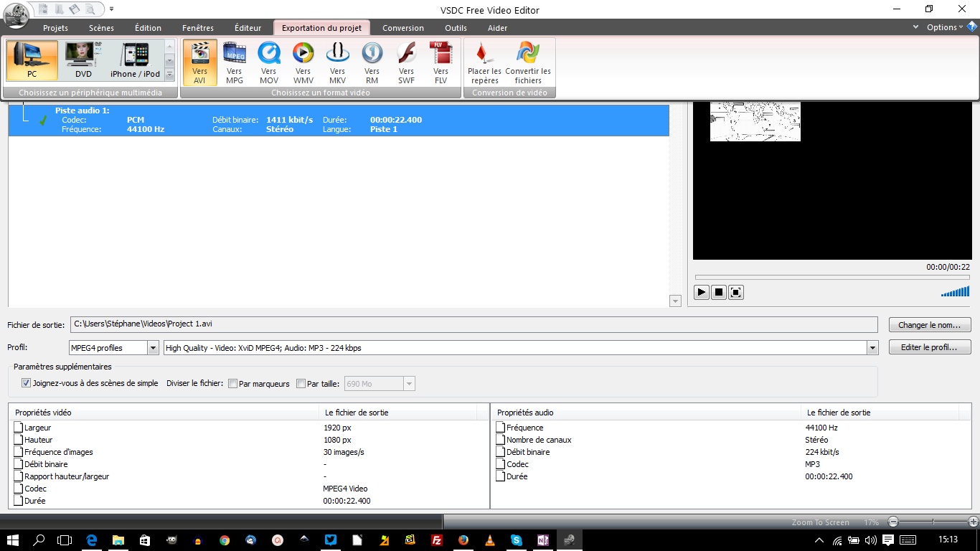Screen dimensions: 980x551
Task: Select PC as multimedia device
Action: pyautogui.click(x=32, y=60)
